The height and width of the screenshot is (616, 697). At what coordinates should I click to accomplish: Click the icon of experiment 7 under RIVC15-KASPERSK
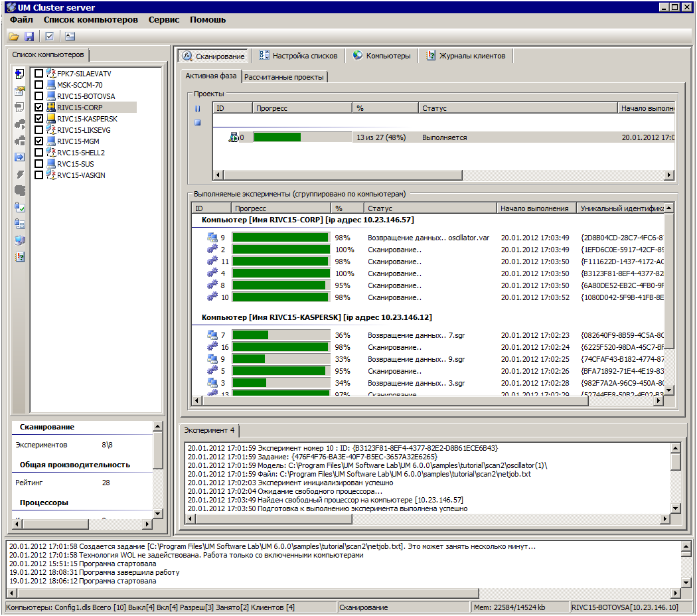pyautogui.click(x=212, y=335)
